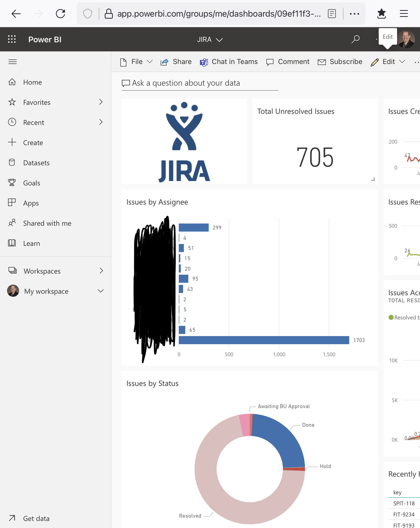This screenshot has height=528, width=420.
Task: Open the Goals section
Action: [31, 183]
